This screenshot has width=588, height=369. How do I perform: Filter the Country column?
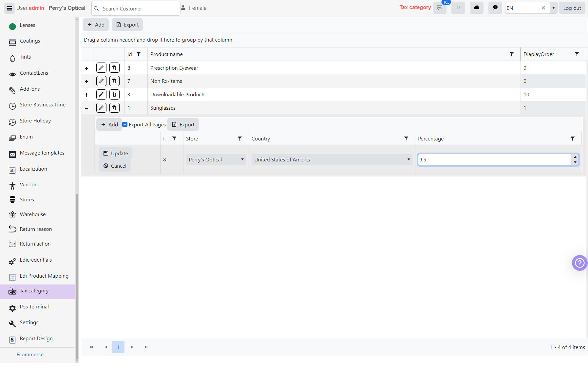(406, 138)
